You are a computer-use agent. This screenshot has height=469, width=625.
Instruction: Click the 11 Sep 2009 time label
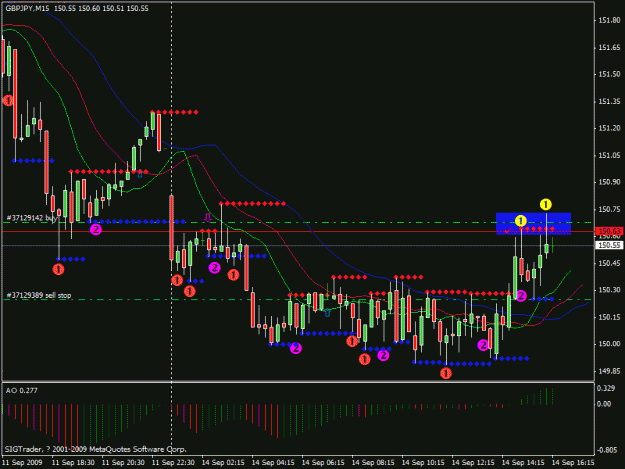tap(22, 463)
